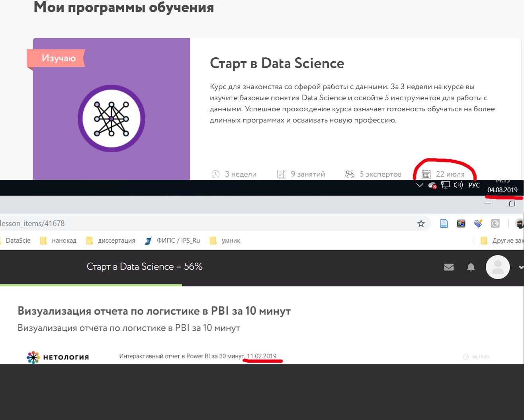Viewport: 524px width, 420px height.
Task: Click the green course progress bar
Action: [x=91, y=285]
